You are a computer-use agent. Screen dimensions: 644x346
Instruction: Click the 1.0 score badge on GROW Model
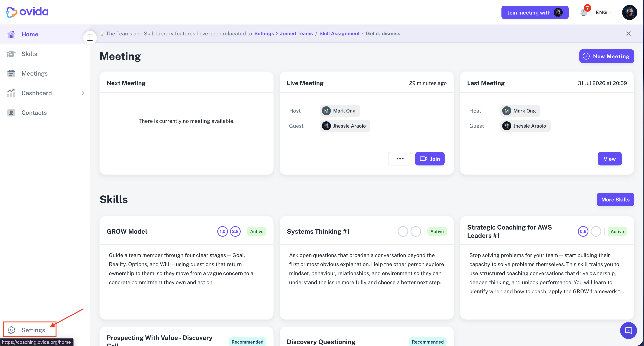223,231
